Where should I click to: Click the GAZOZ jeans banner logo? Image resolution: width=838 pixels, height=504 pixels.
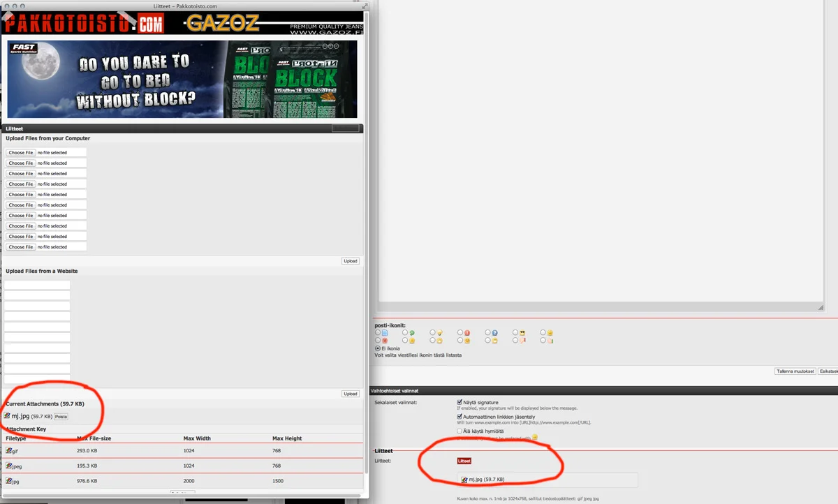(223, 24)
